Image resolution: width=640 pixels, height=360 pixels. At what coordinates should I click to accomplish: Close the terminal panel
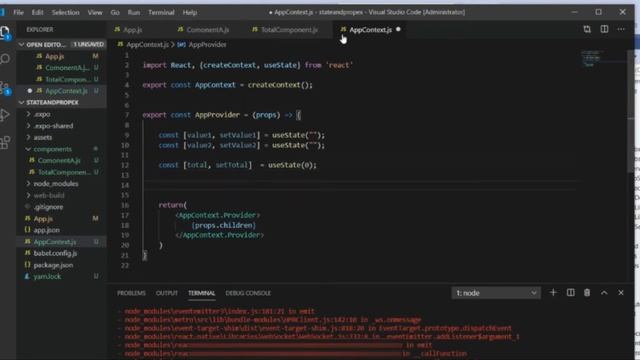621,293
